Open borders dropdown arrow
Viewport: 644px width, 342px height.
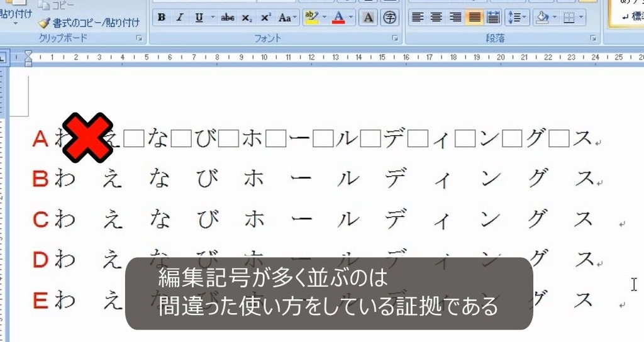click(x=581, y=17)
